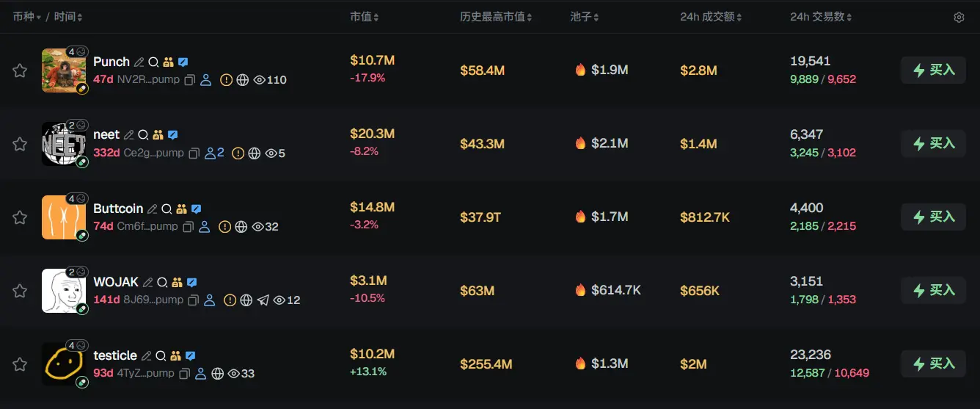980x409 pixels.
Task: Open WOJAK's Telegram link icon
Action: pyautogui.click(x=263, y=300)
